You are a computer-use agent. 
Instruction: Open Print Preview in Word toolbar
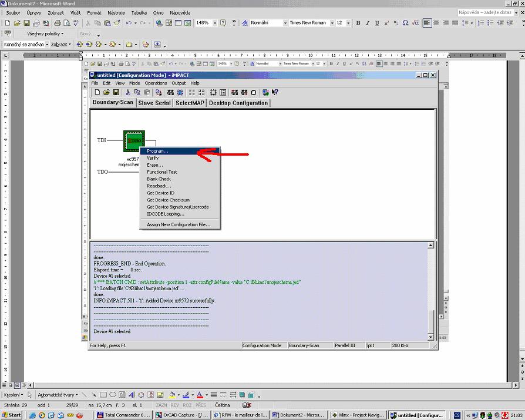67,23
